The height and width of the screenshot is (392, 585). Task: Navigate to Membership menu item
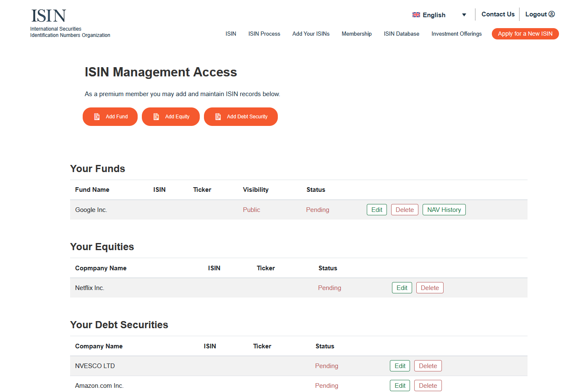pos(357,34)
